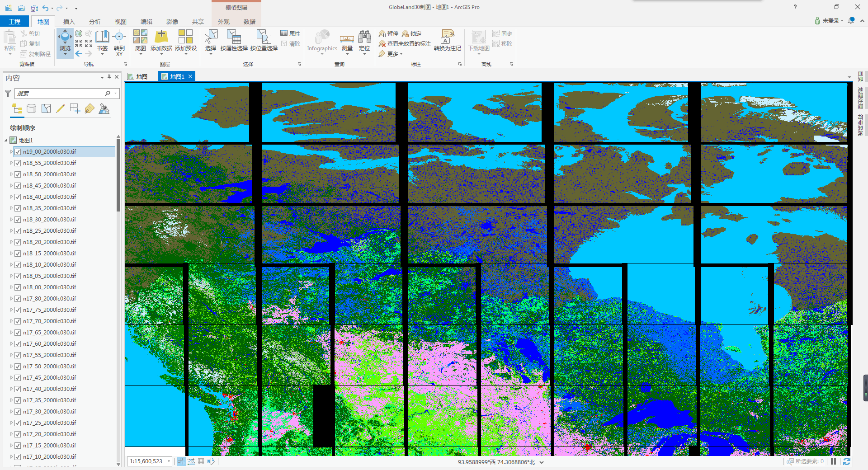Image resolution: width=868 pixels, height=470 pixels.
Task: Open the 底图 (Basemap) gallery
Action: [141, 42]
